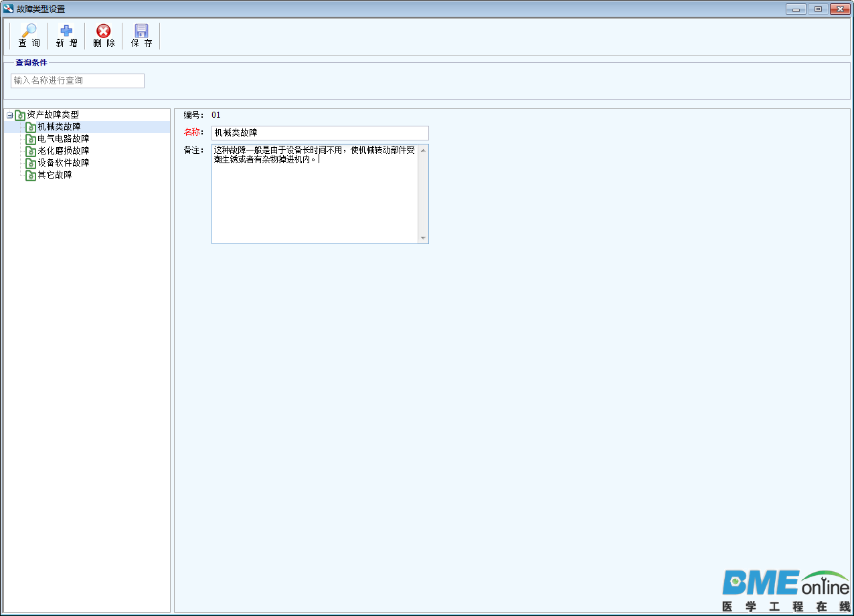This screenshot has height=616, width=854.
Task: Close the 故障类型设置 window
Action: pos(839,9)
